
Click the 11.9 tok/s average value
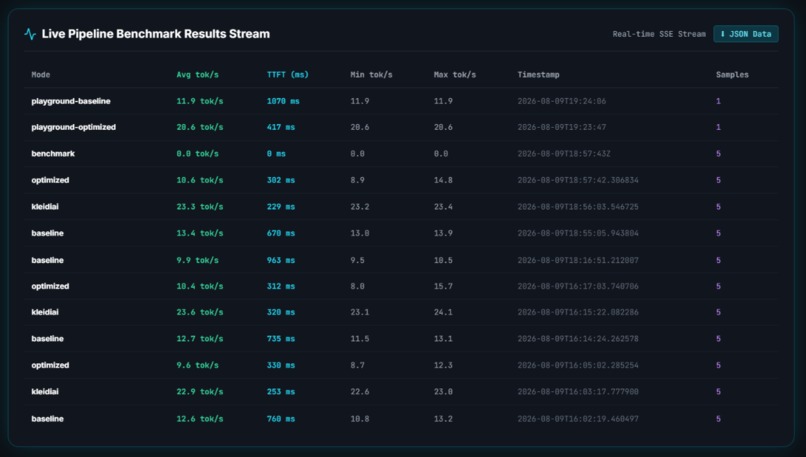(x=200, y=101)
